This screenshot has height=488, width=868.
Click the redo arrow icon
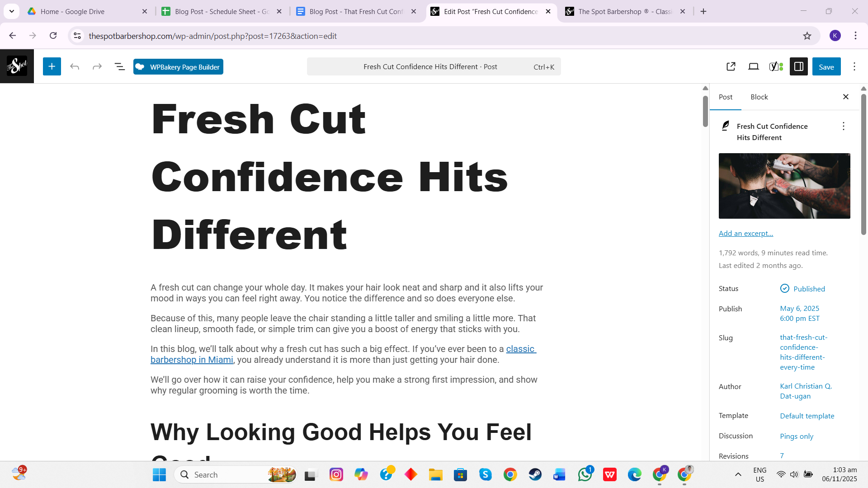point(97,67)
